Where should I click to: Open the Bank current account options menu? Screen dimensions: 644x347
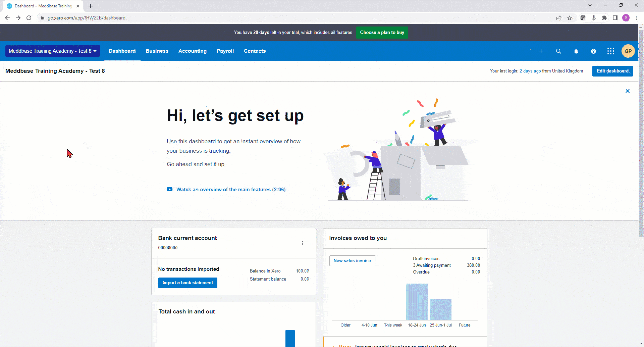click(x=302, y=243)
